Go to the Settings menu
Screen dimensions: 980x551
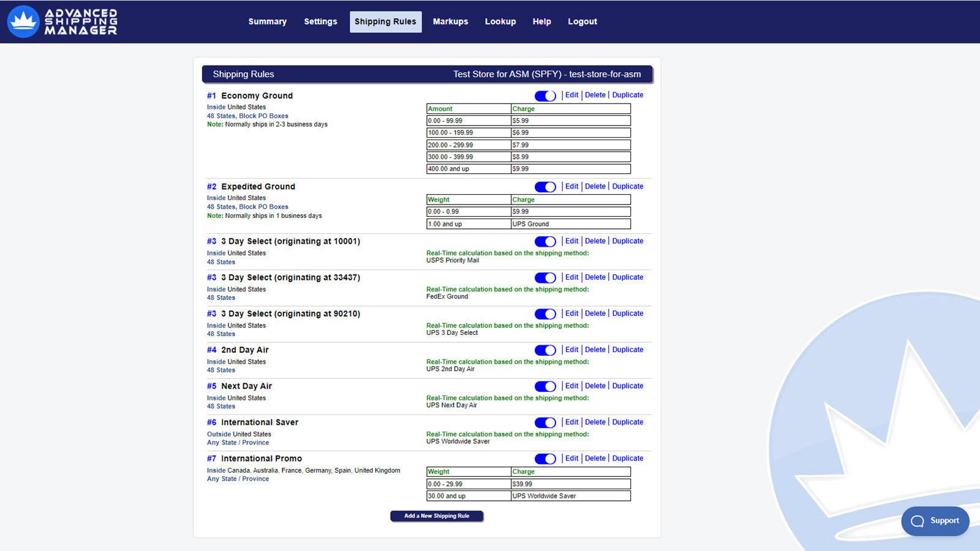click(320, 21)
